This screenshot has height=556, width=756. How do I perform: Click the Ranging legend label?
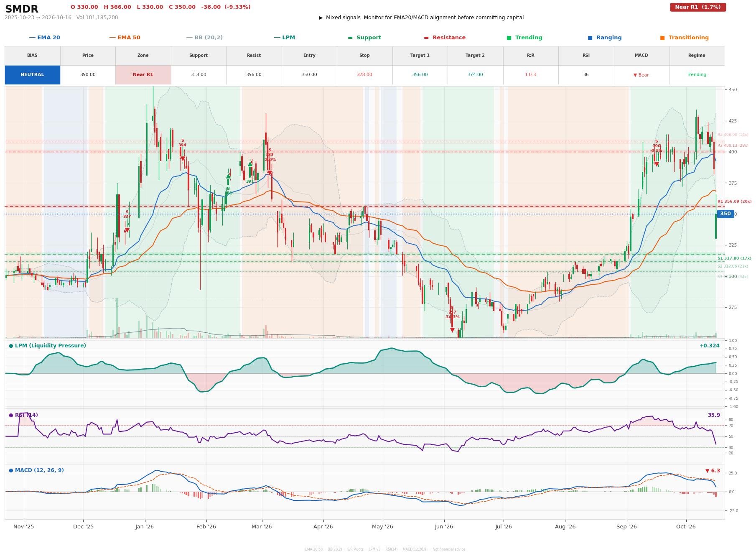pos(609,38)
